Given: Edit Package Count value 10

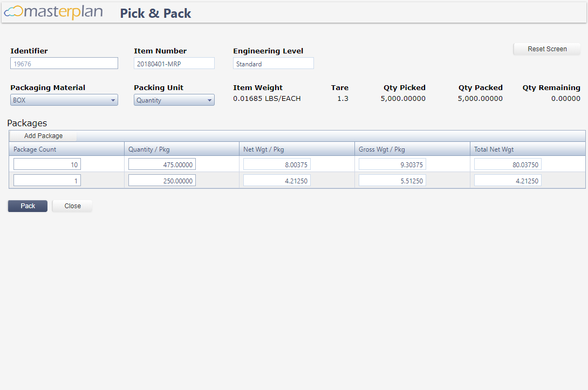Looking at the screenshot, I should 47,164.
